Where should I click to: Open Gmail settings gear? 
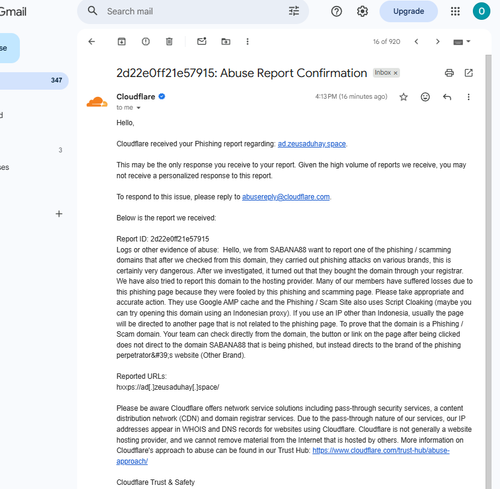click(362, 11)
